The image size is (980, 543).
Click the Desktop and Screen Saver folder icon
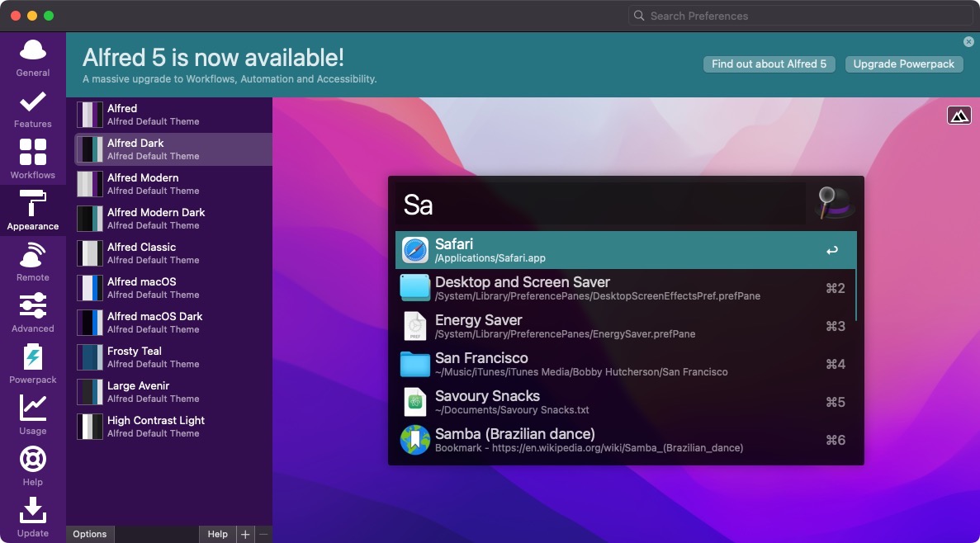[x=415, y=288]
